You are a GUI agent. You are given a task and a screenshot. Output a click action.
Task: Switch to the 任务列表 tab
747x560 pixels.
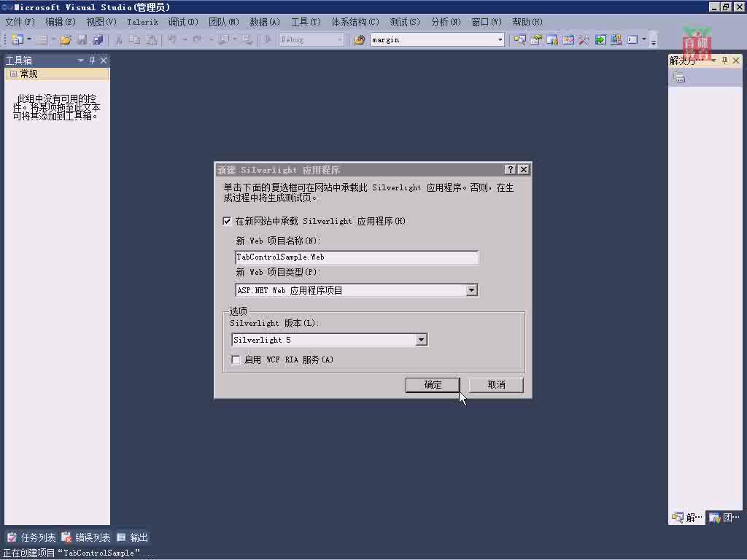32,537
